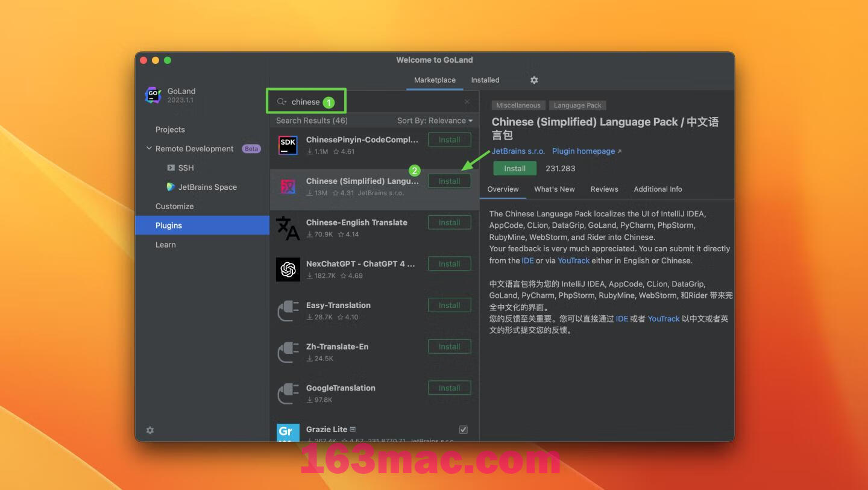
Task: Select Chinese-English Translate plugin name
Action: pyautogui.click(x=357, y=222)
